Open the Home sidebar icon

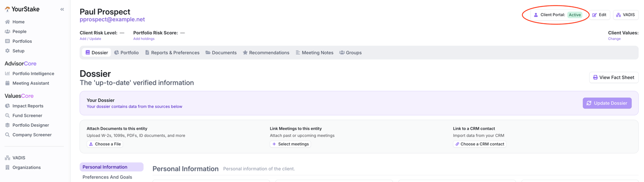(7, 22)
